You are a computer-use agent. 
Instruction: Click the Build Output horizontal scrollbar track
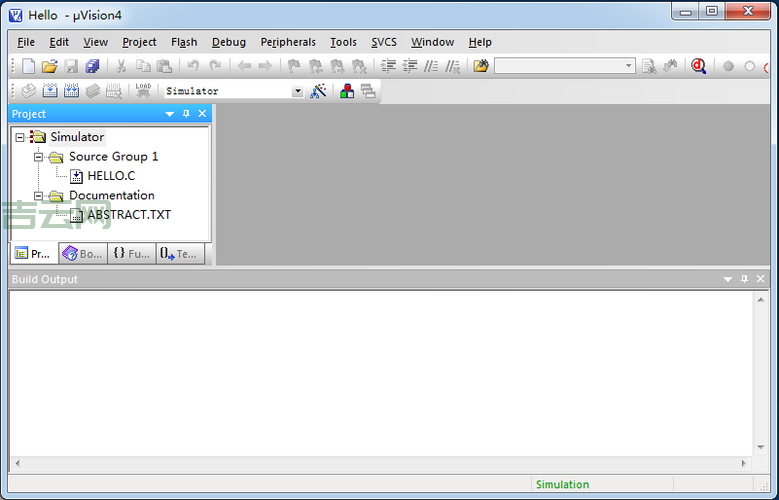[380, 464]
